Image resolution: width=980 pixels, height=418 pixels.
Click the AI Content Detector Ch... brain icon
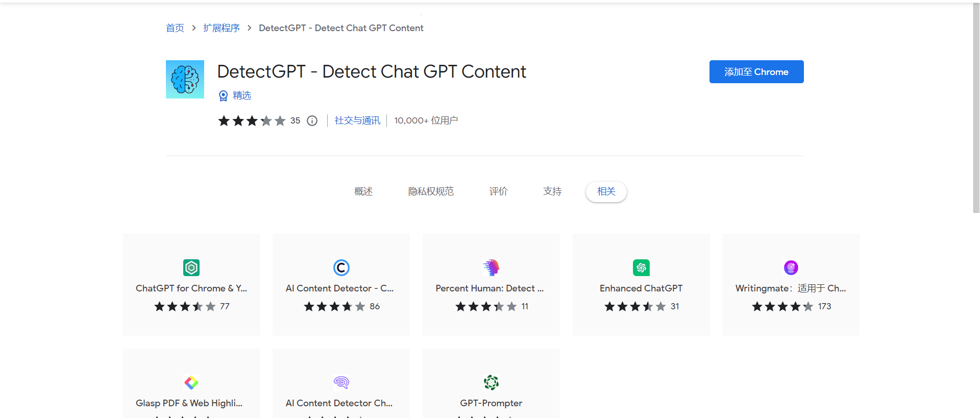click(x=341, y=382)
